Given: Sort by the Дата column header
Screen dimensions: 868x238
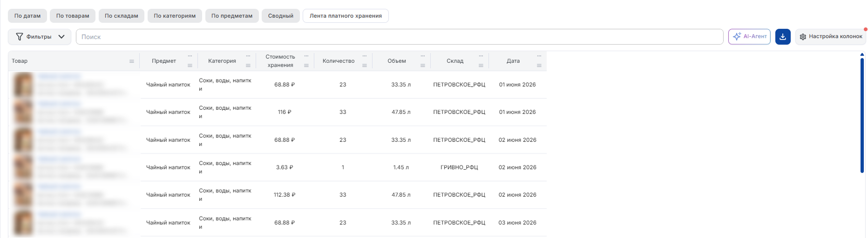Looking at the screenshot, I should (513, 61).
